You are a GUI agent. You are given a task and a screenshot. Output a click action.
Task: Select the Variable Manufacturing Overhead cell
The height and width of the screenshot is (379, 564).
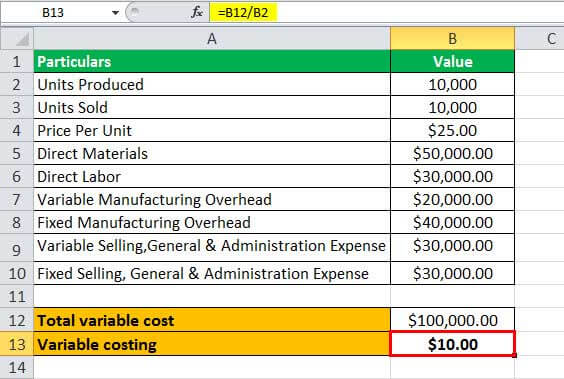point(212,200)
